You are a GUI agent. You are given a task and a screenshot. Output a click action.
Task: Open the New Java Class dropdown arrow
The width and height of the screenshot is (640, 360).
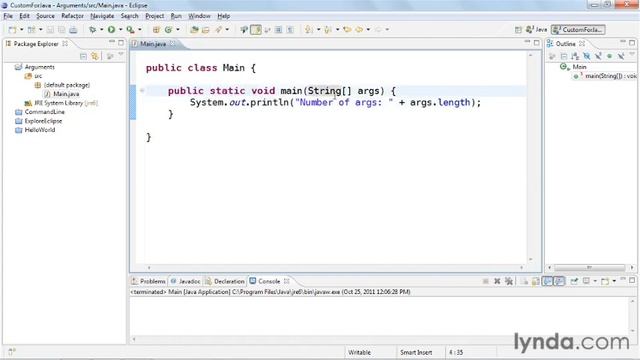click(178, 30)
